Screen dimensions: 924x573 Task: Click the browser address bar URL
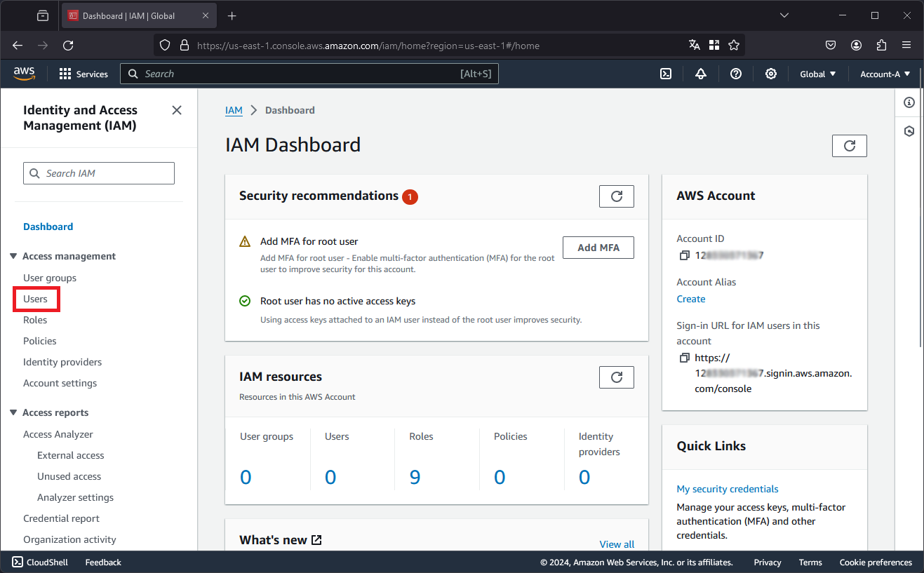click(368, 46)
